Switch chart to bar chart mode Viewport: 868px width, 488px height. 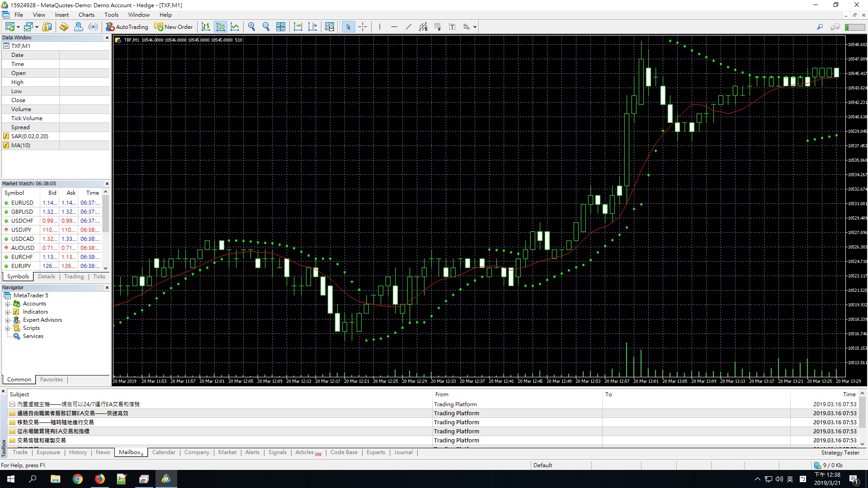click(206, 27)
